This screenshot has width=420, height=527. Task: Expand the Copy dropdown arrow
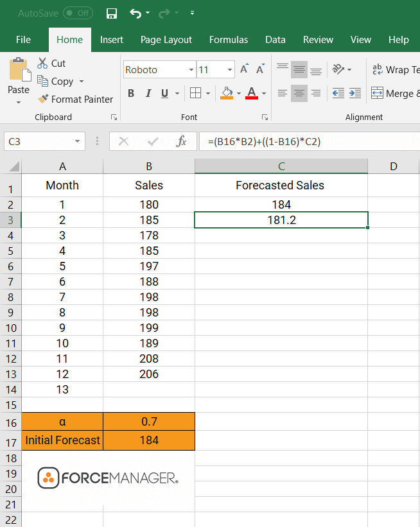(82, 82)
